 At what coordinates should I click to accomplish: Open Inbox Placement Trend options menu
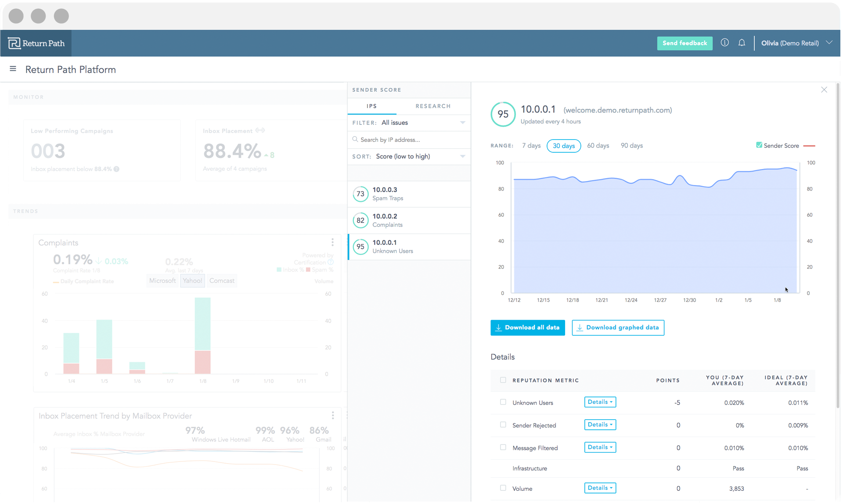(333, 415)
